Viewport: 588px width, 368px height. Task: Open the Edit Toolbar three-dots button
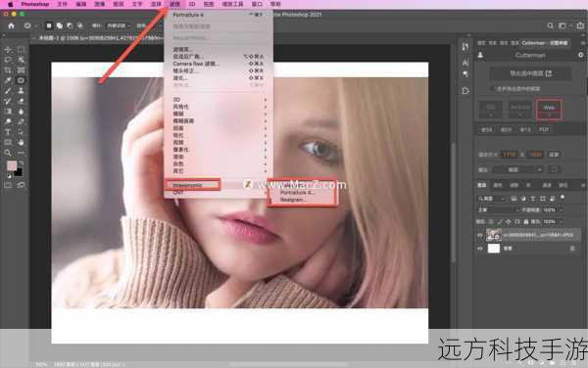coord(21,153)
